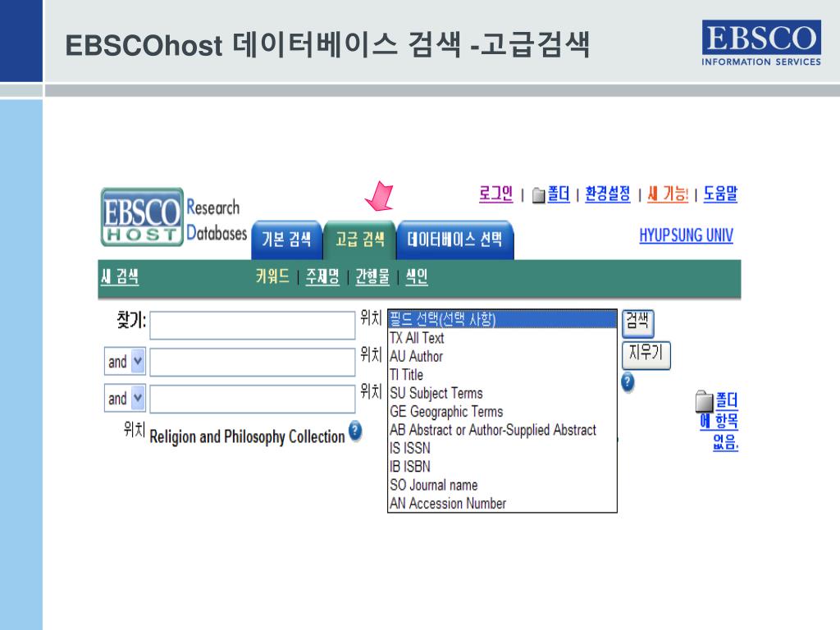Select the 주제명 sub-menu item
Image resolution: width=840 pixels, height=630 pixels.
[x=322, y=276]
